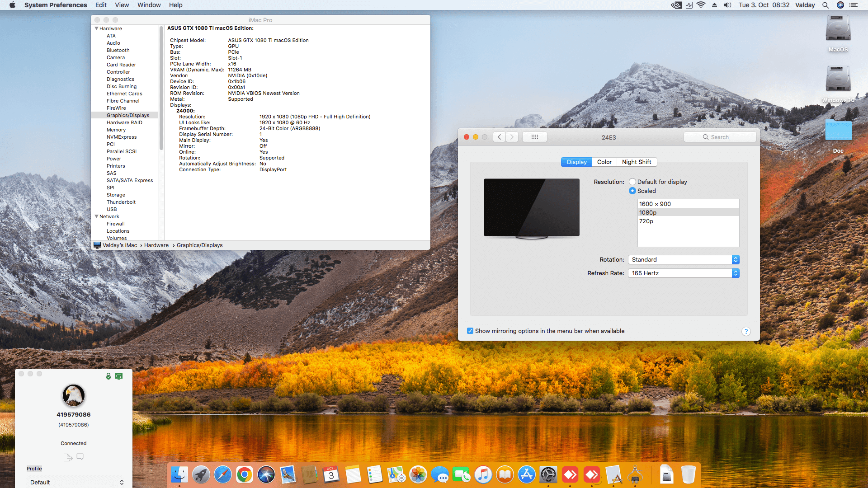868x488 pixels.
Task: Open Safari from the Dock
Action: pyautogui.click(x=223, y=475)
